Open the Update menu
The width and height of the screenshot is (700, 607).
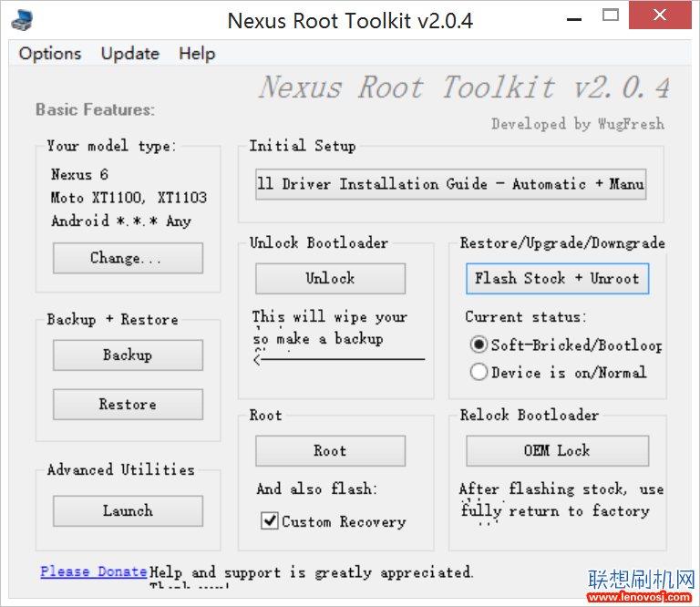(x=130, y=54)
